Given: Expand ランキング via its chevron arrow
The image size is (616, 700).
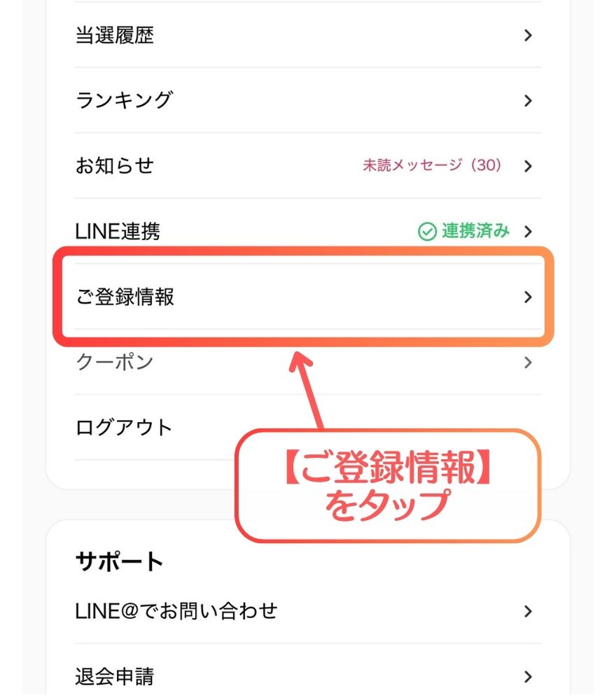Looking at the screenshot, I should [x=530, y=100].
